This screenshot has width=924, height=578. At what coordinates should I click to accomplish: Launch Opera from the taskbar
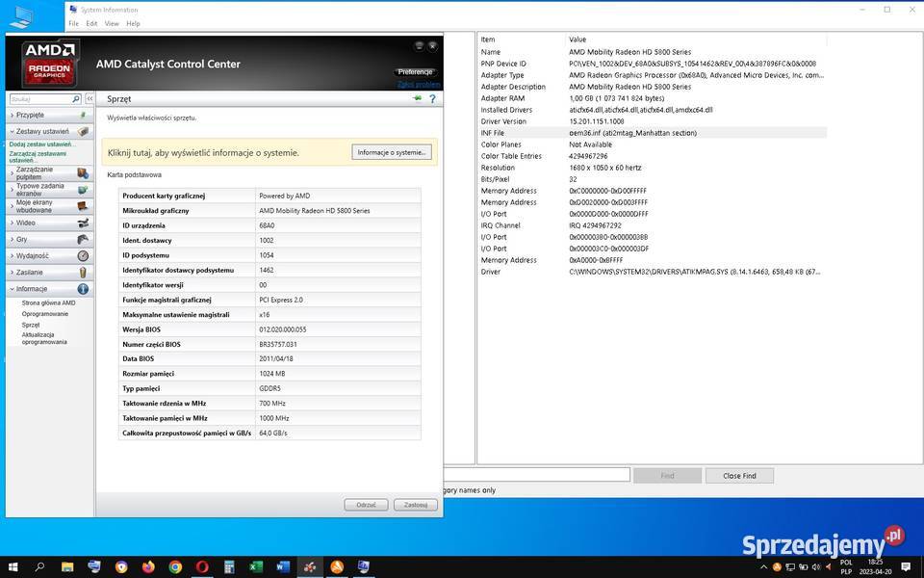pos(202,566)
